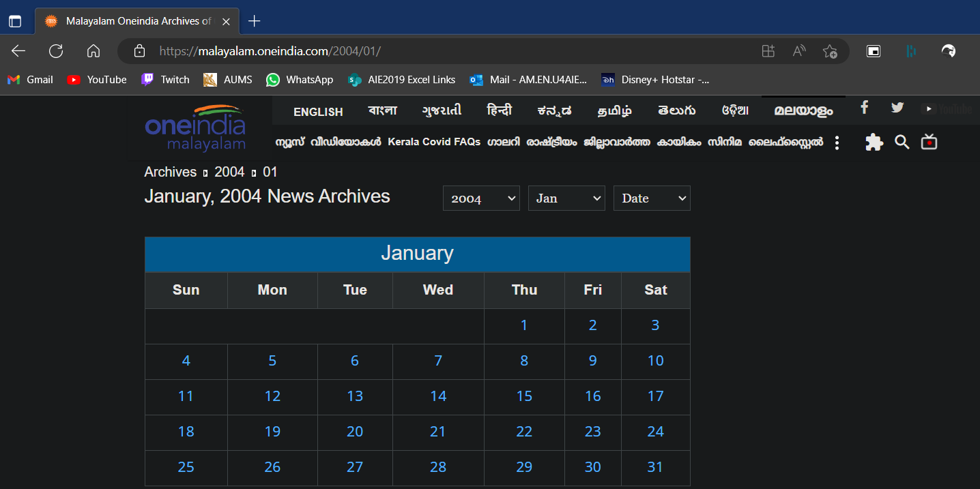Open Oneindia's Facebook page icon

click(864, 108)
